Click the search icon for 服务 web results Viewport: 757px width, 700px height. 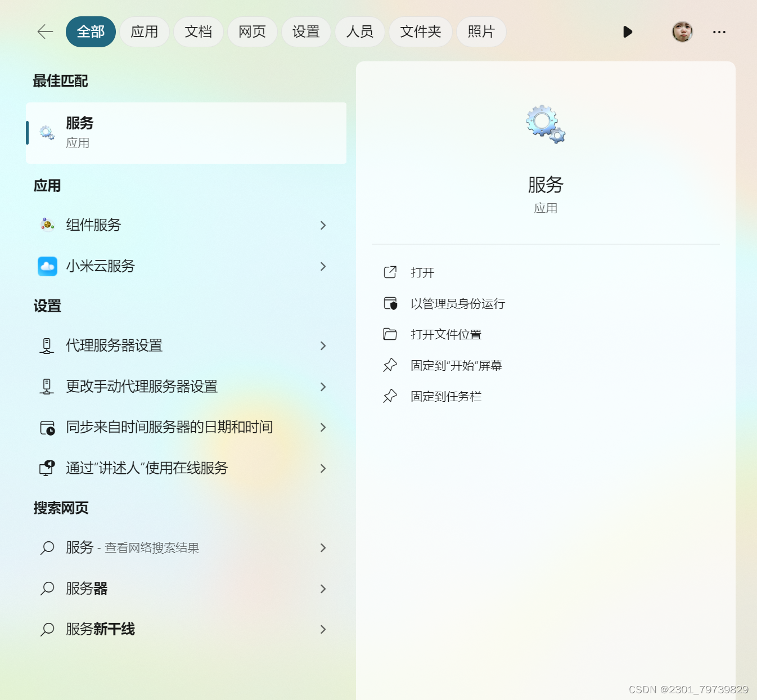[x=47, y=548]
